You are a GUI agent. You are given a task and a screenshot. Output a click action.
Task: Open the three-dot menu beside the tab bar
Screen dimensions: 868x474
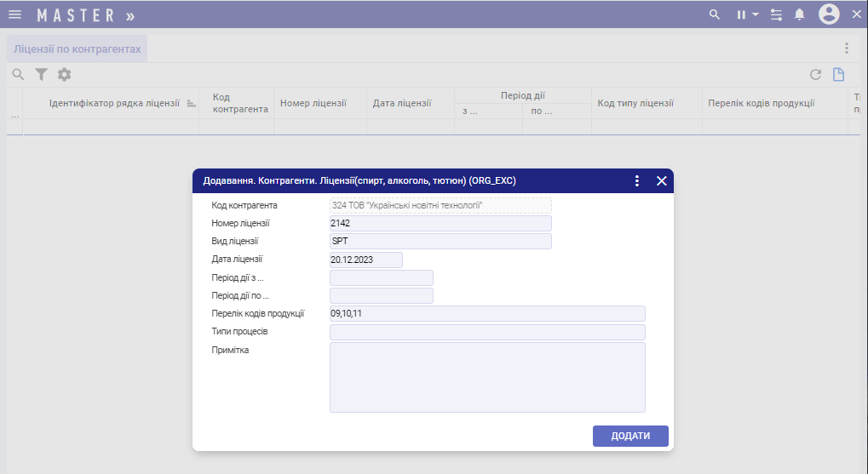pos(846,49)
